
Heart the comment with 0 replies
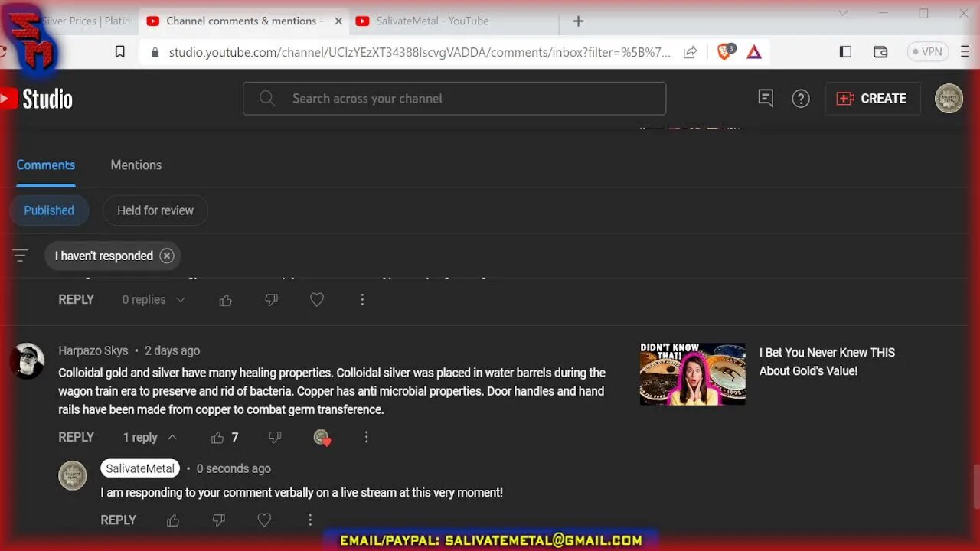coord(317,300)
